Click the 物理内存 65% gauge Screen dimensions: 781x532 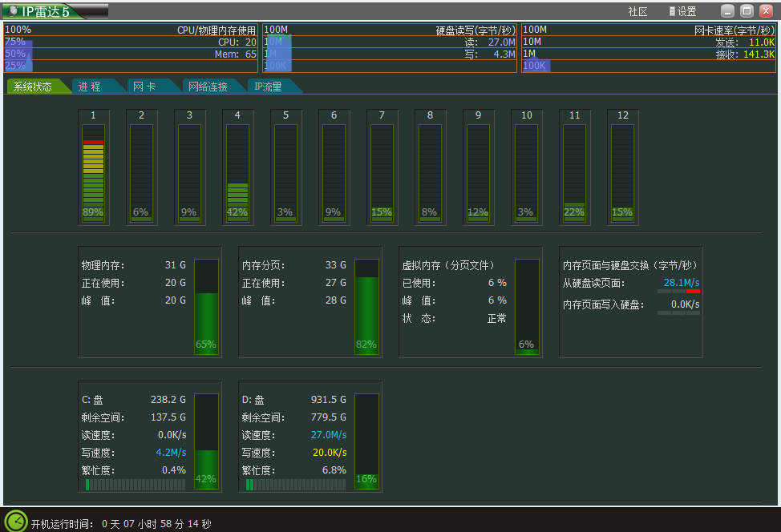pos(206,305)
